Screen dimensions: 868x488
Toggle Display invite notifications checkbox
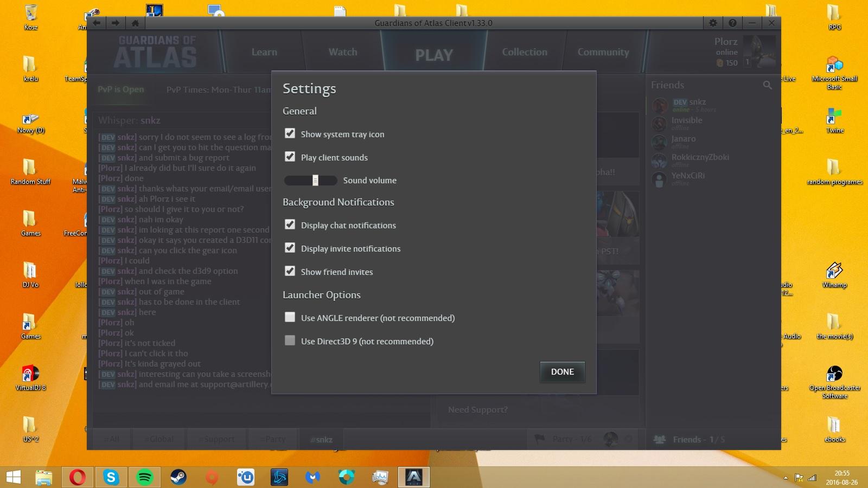click(x=290, y=248)
